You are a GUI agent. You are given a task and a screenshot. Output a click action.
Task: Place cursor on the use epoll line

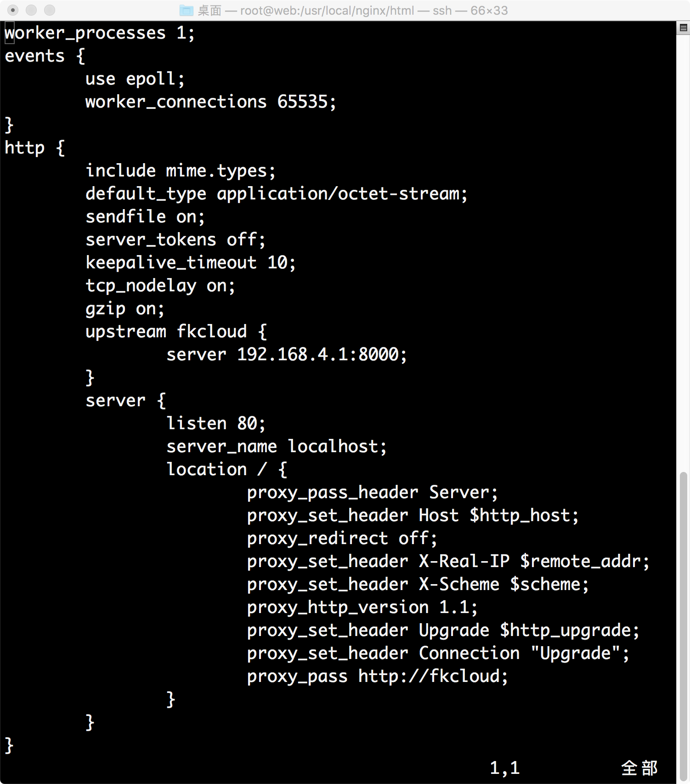[135, 79]
